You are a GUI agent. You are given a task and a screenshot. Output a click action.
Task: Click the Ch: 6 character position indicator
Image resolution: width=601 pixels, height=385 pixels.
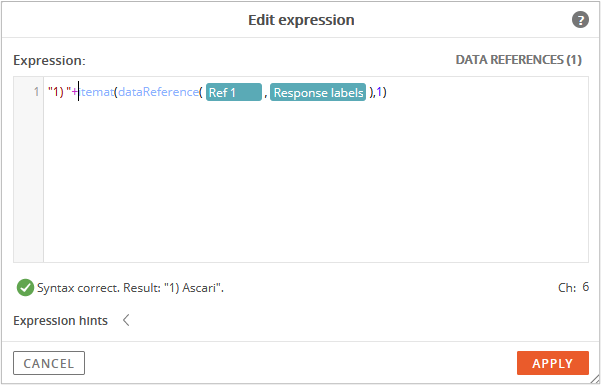pos(573,287)
